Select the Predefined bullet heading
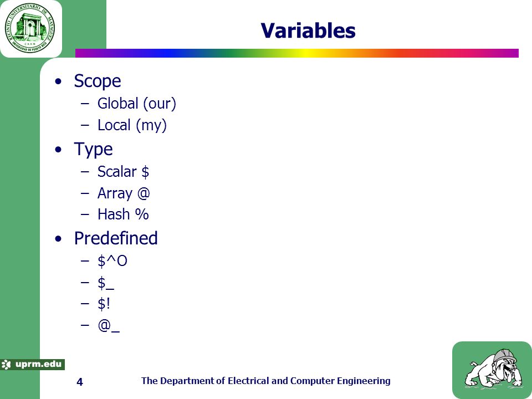Viewport: 532px width, 399px height. 116,238
